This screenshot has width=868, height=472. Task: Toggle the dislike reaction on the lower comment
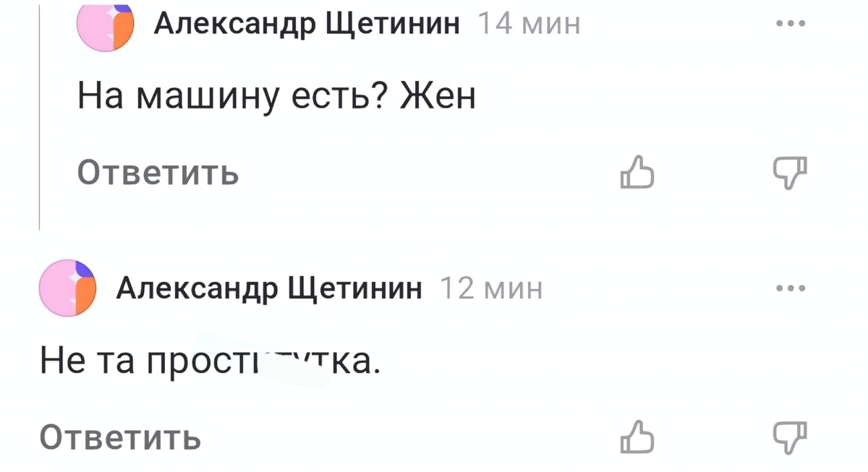pyautogui.click(x=790, y=436)
